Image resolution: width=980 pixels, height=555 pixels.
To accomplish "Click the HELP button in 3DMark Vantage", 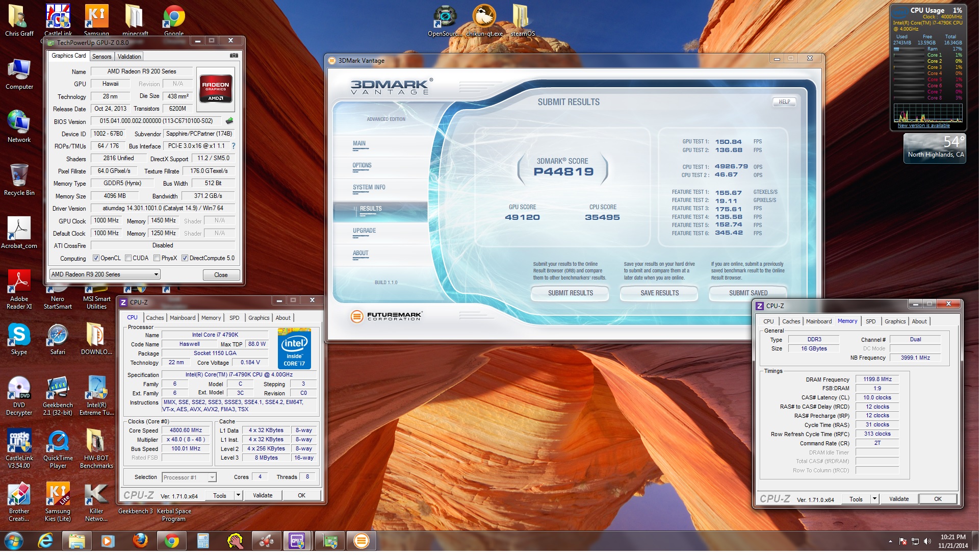I will [x=784, y=102].
